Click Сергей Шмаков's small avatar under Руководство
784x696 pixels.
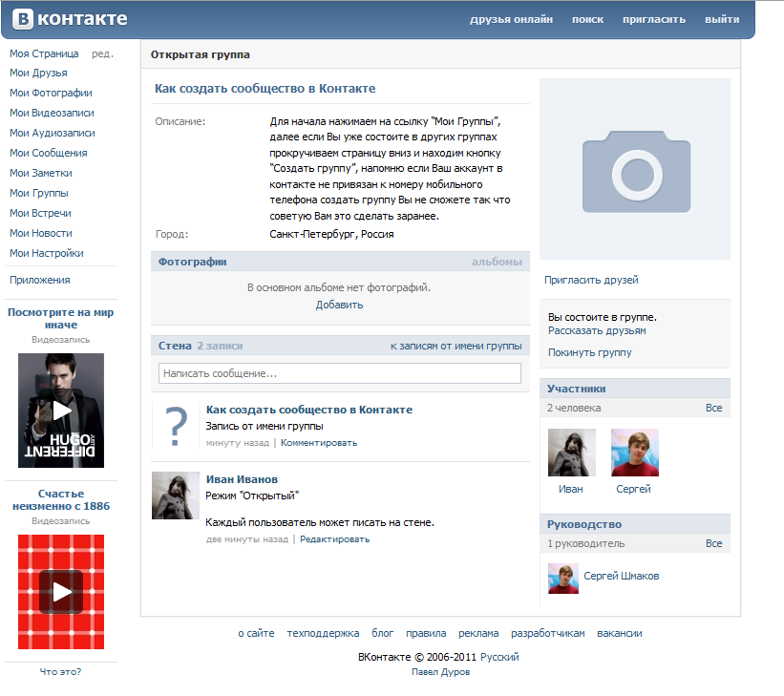pyautogui.click(x=563, y=579)
